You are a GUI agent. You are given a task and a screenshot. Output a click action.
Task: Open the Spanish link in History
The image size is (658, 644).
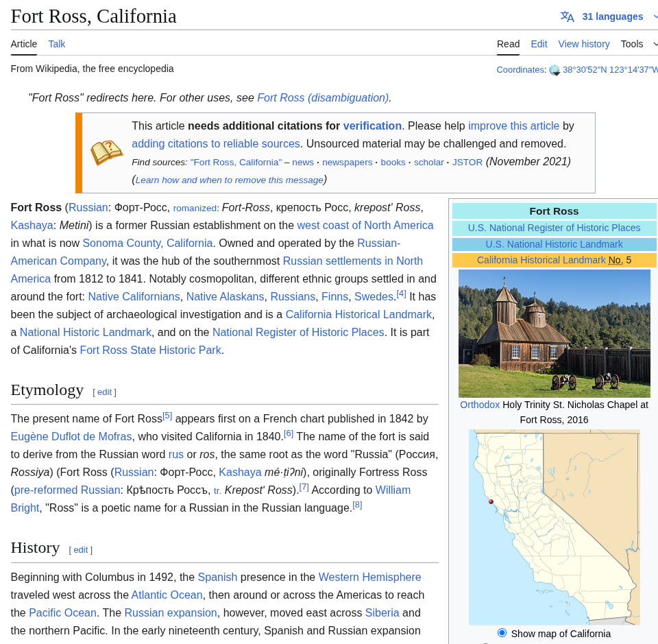click(217, 577)
